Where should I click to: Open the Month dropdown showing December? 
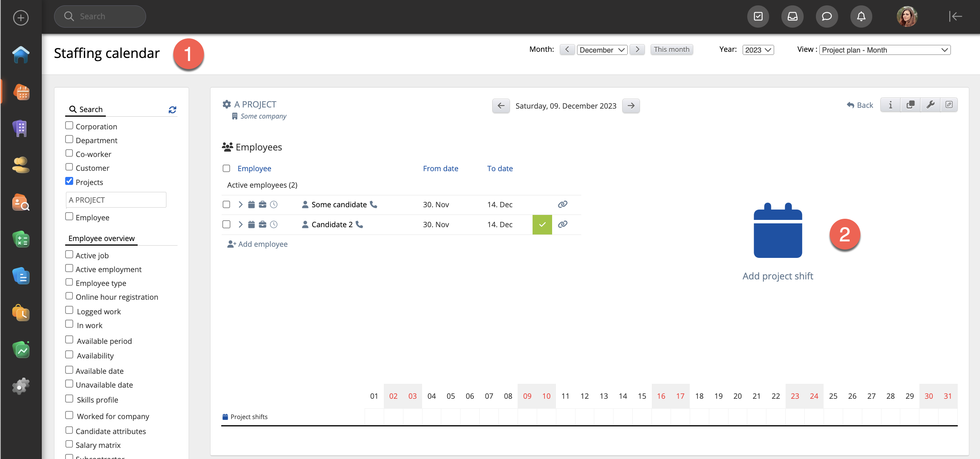[602, 50]
